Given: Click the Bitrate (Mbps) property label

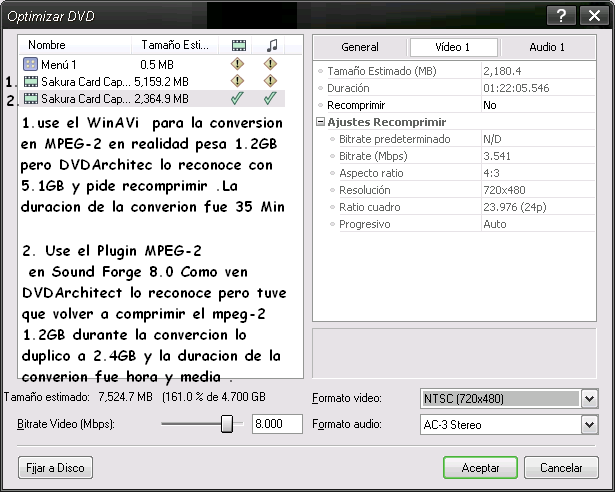Looking at the screenshot, I should (x=373, y=156).
